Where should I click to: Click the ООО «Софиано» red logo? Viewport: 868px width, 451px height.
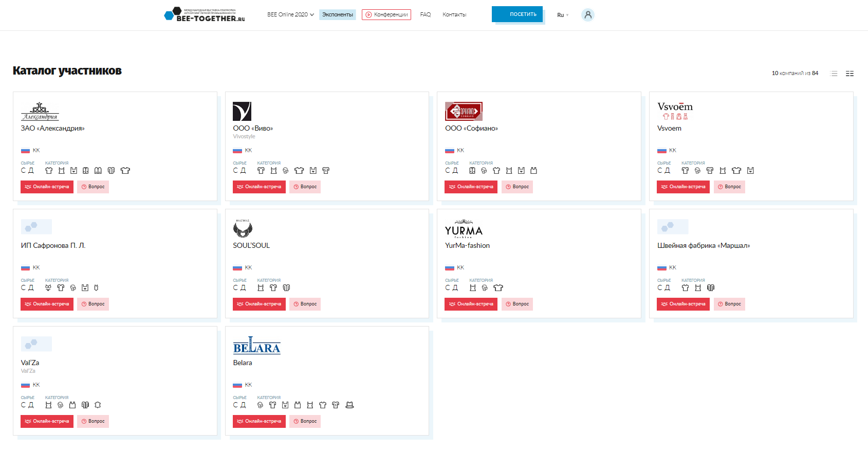pos(464,111)
